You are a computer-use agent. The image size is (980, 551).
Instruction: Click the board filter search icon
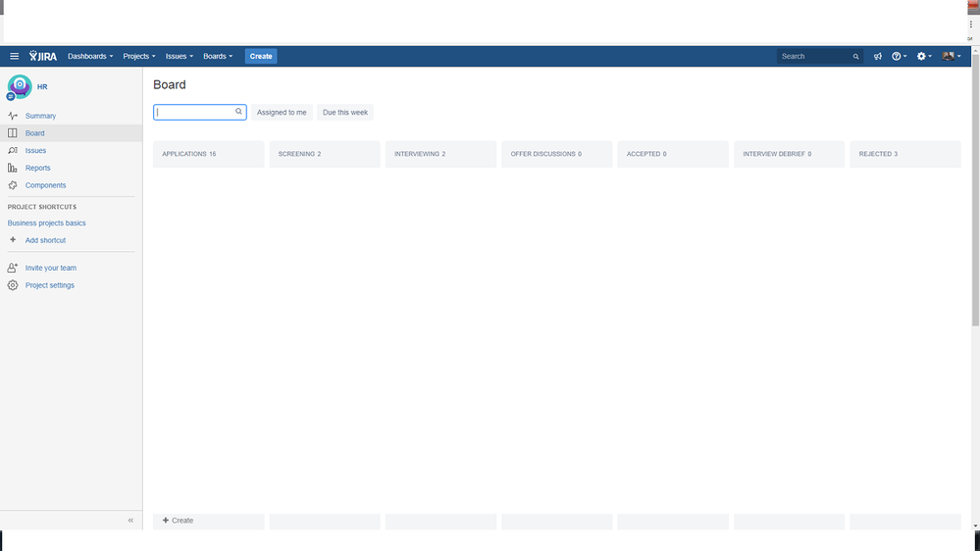point(238,112)
